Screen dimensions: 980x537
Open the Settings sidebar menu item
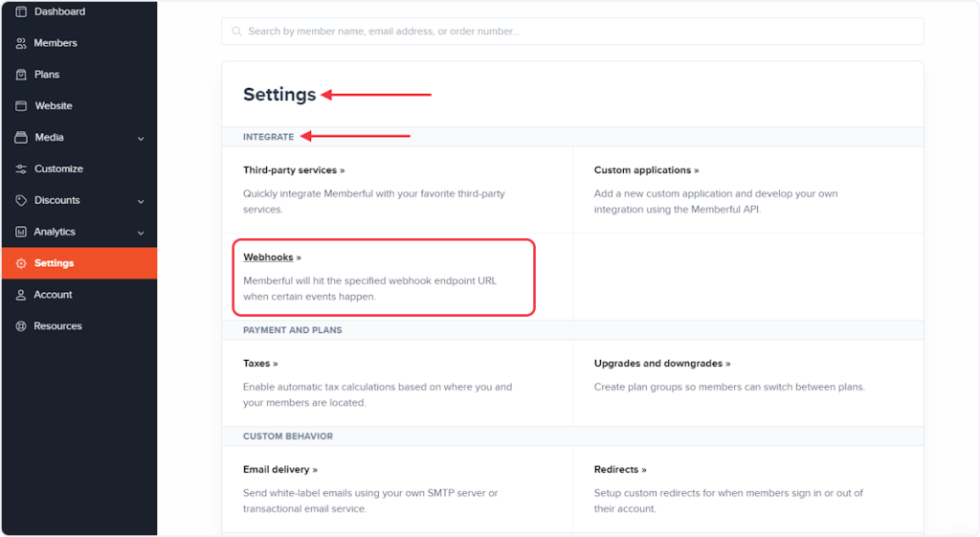pos(54,263)
